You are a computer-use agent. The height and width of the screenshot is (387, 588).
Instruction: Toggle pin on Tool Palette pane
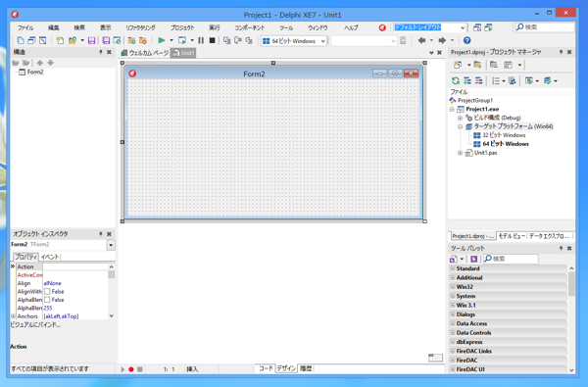(561, 248)
